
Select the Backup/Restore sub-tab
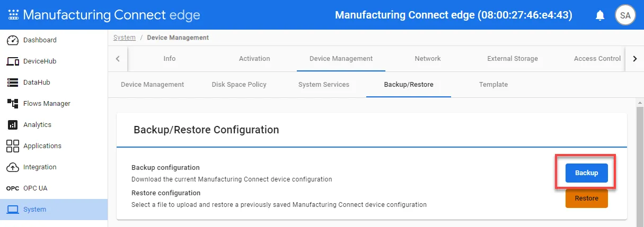coord(409,85)
